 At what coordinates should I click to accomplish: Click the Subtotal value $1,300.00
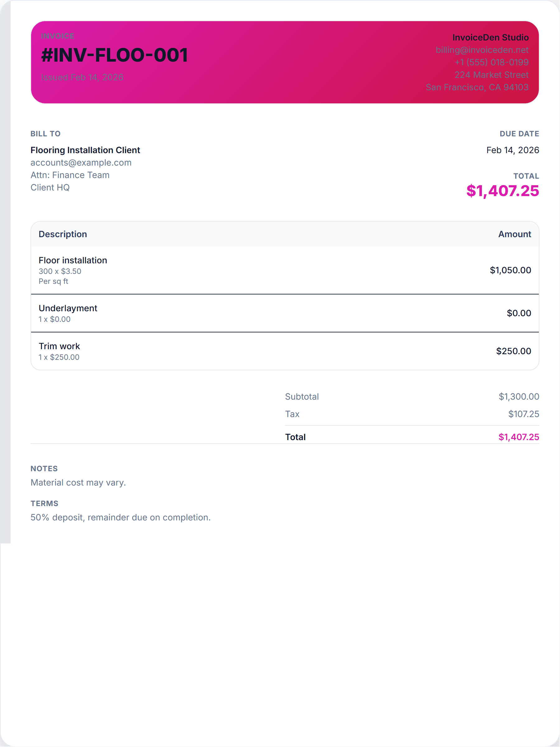(x=519, y=397)
